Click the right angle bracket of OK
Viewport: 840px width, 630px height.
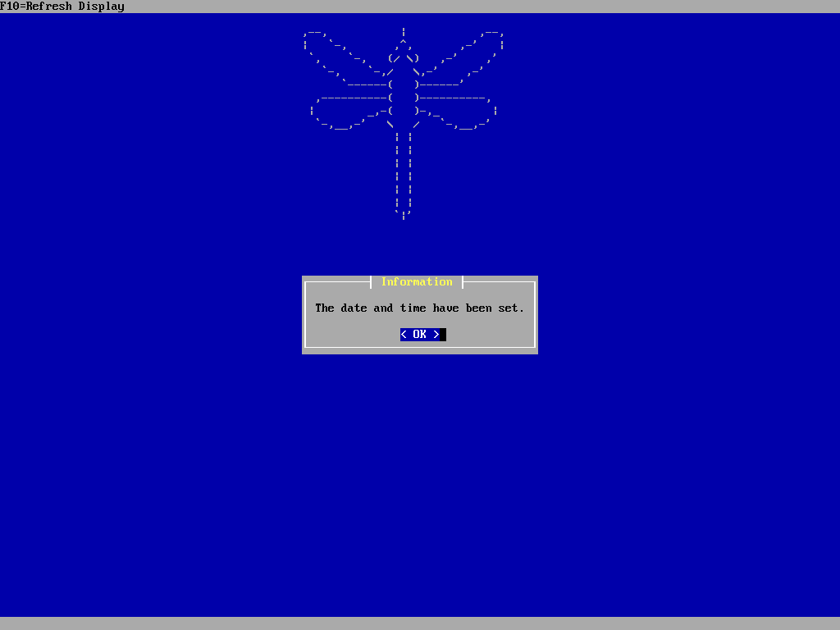coord(436,335)
